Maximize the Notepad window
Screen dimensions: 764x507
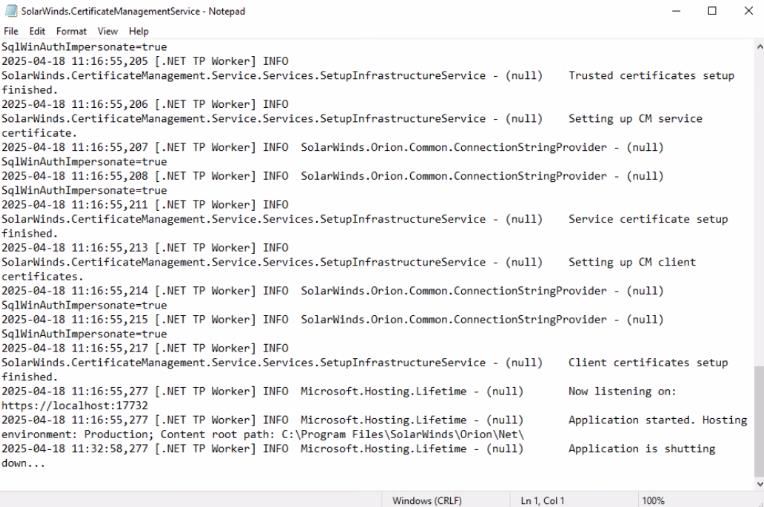pyautogui.click(x=712, y=11)
